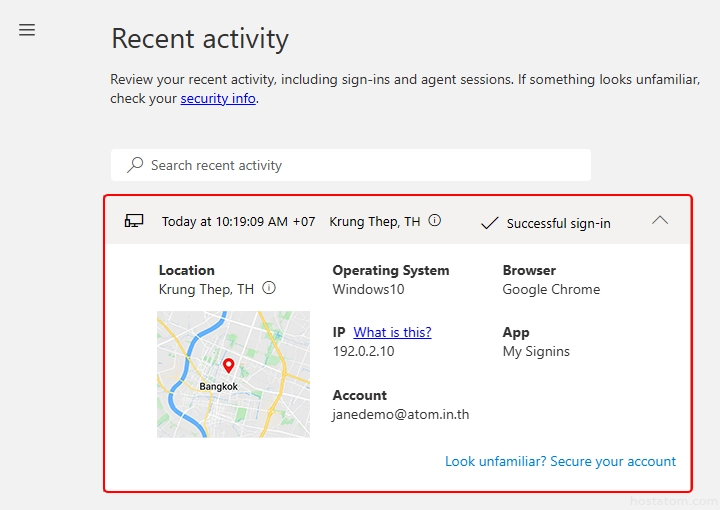The image size is (720, 510).
Task: Click 'Today at 10:19:09 AM +07' timestamp
Action: [238, 221]
